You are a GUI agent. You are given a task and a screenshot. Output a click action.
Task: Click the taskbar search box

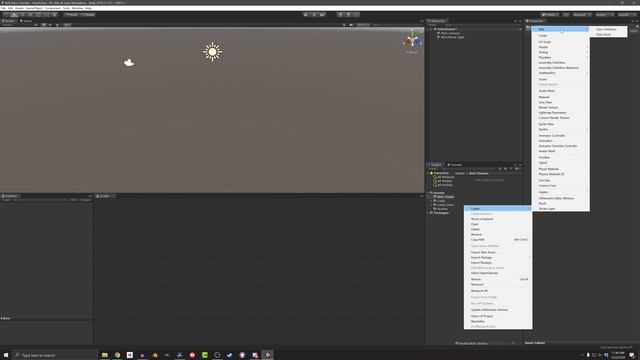55,355
